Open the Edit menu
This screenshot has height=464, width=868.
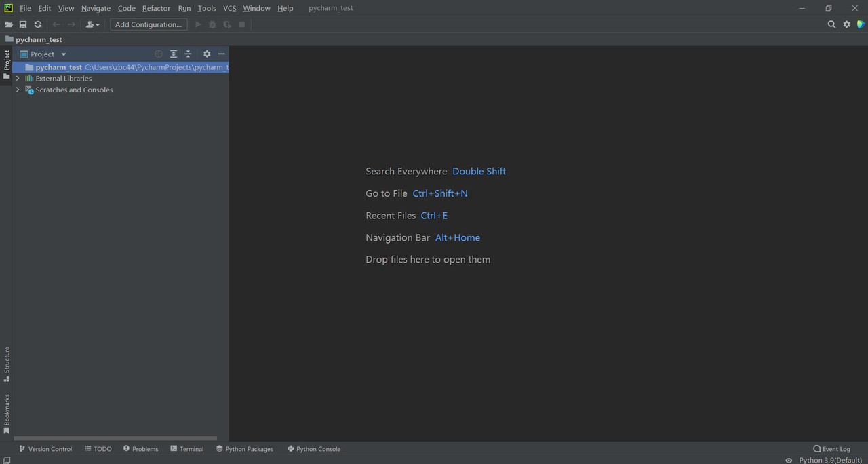(x=44, y=8)
